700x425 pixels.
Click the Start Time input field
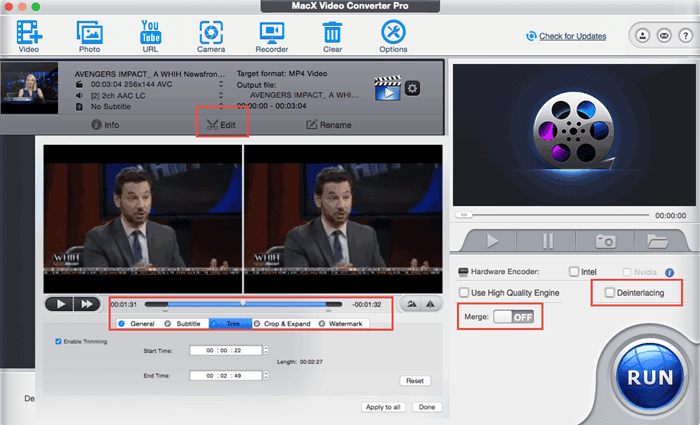point(226,350)
